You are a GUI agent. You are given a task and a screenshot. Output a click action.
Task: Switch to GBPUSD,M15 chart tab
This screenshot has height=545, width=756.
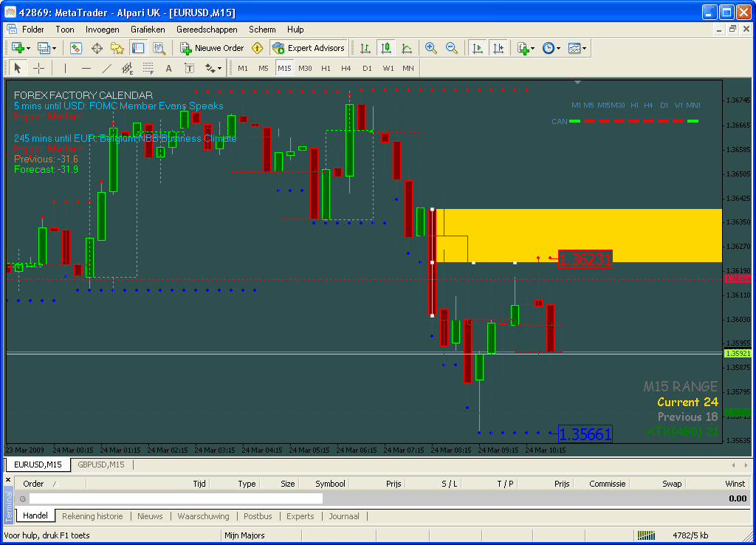coord(101,465)
